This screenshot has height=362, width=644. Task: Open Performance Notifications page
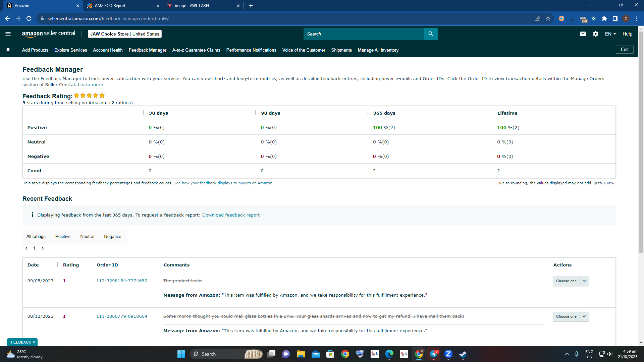251,50
